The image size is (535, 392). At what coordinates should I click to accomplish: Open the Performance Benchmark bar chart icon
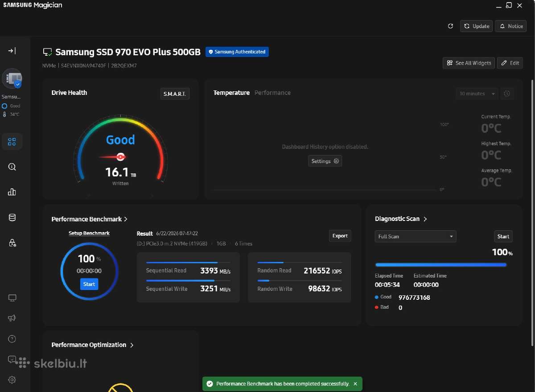[x=12, y=192]
